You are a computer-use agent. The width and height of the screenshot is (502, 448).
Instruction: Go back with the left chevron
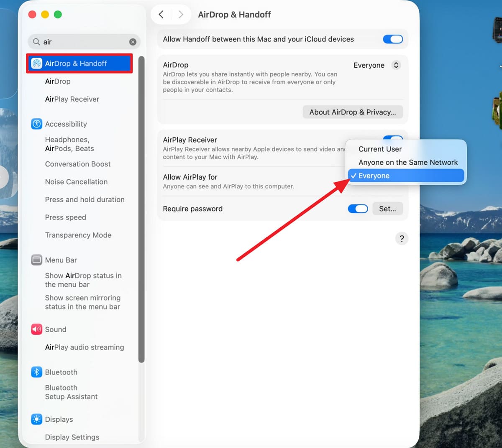coord(161,15)
